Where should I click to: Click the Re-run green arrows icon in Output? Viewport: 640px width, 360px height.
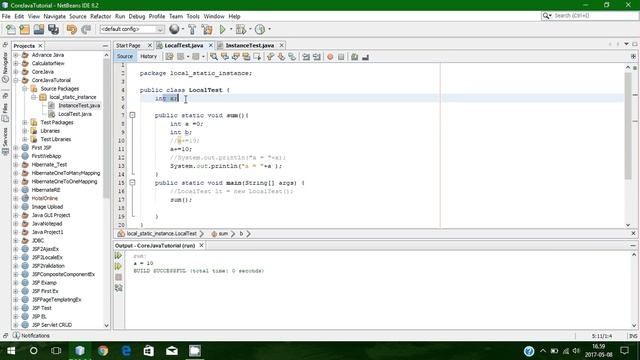[x=118, y=256]
